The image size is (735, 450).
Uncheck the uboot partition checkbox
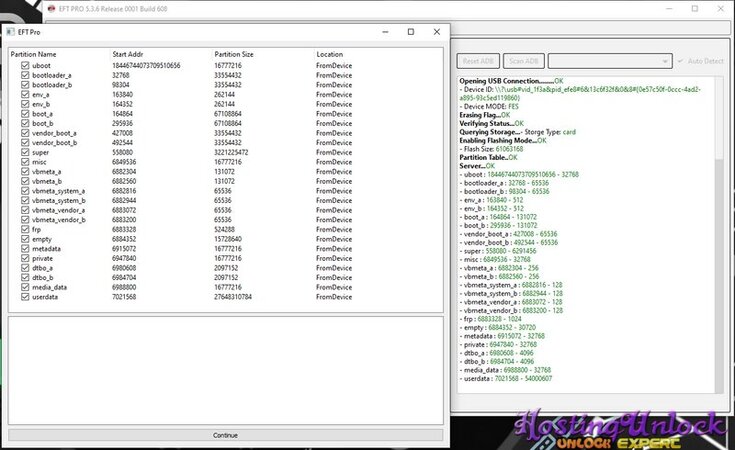(13, 65)
